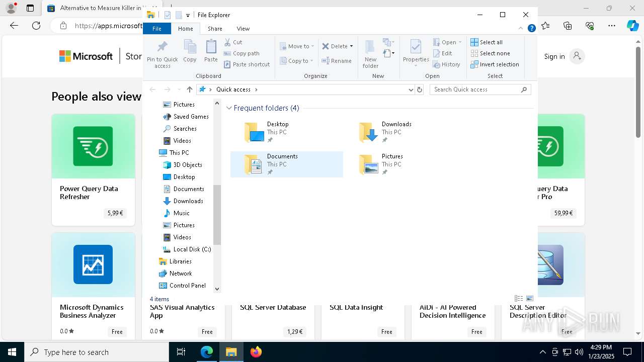Screen dimensions: 644x362
Task: Click Pin to Quick access icon
Action: pos(162,47)
